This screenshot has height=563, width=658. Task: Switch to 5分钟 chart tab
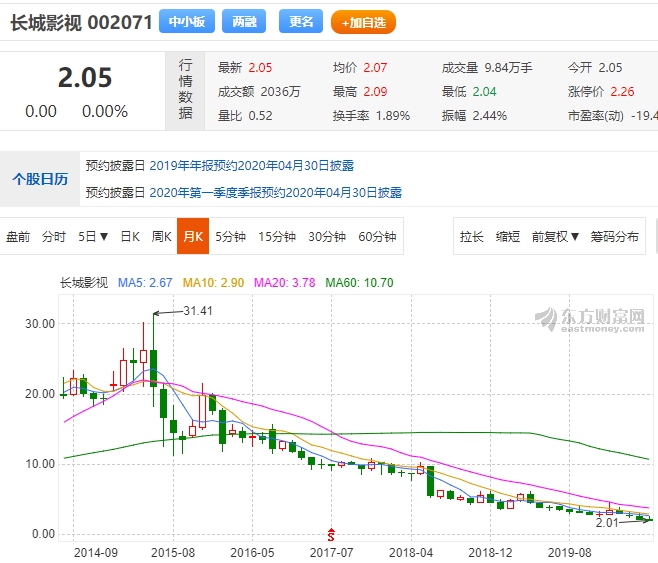pos(230,237)
